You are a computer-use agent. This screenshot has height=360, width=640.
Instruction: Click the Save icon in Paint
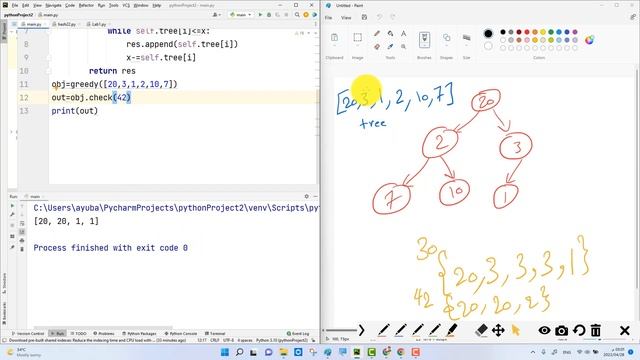[x=364, y=17]
